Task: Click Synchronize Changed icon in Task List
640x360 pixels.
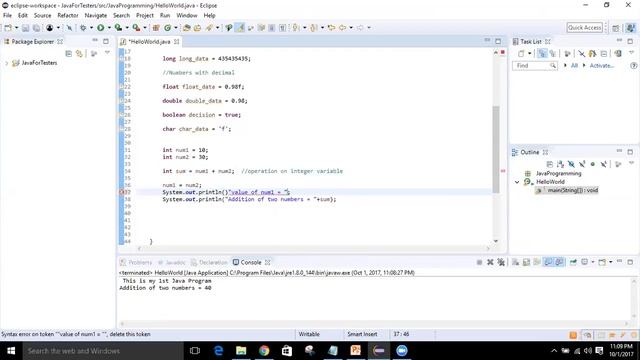Action: tap(618, 53)
